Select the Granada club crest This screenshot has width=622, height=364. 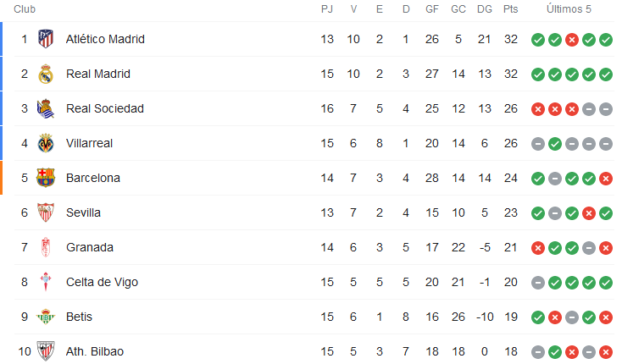tap(46, 247)
